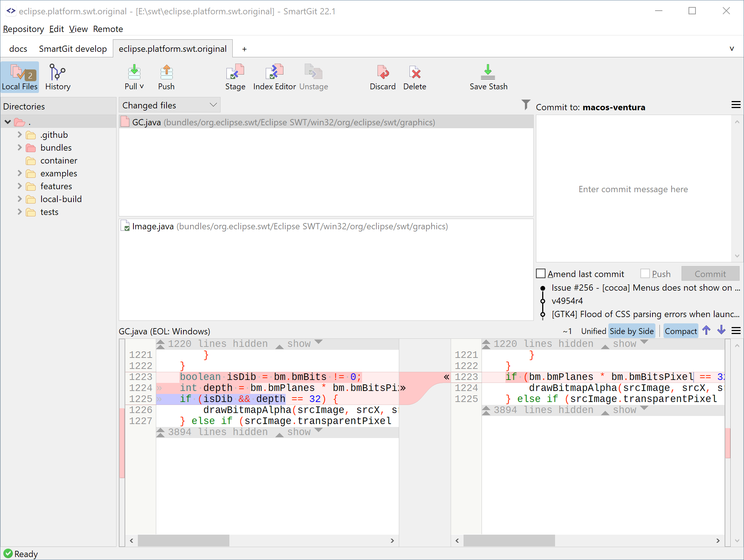The width and height of the screenshot is (744, 560).
Task: Open the Repository menu
Action: pyautogui.click(x=24, y=29)
